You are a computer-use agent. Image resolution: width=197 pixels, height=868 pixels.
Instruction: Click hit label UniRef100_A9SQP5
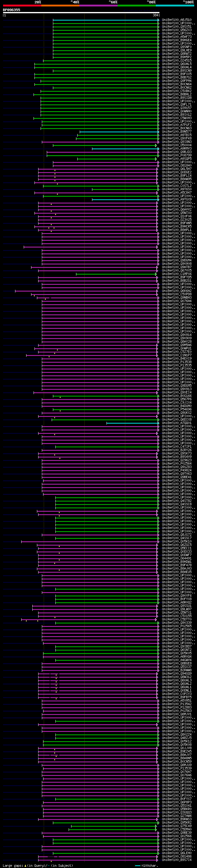176,159
